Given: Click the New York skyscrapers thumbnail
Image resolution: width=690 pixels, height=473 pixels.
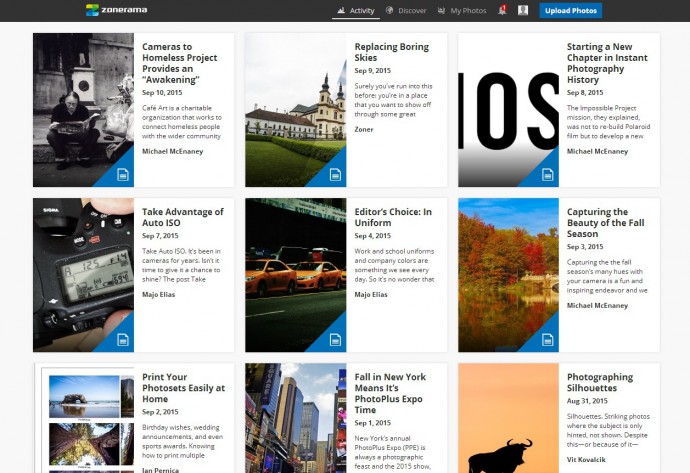Looking at the screenshot, I should (x=296, y=418).
